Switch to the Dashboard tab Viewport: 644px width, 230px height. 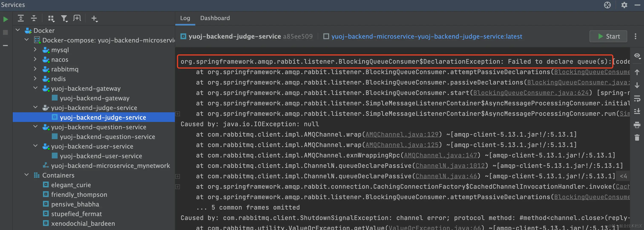point(215,18)
